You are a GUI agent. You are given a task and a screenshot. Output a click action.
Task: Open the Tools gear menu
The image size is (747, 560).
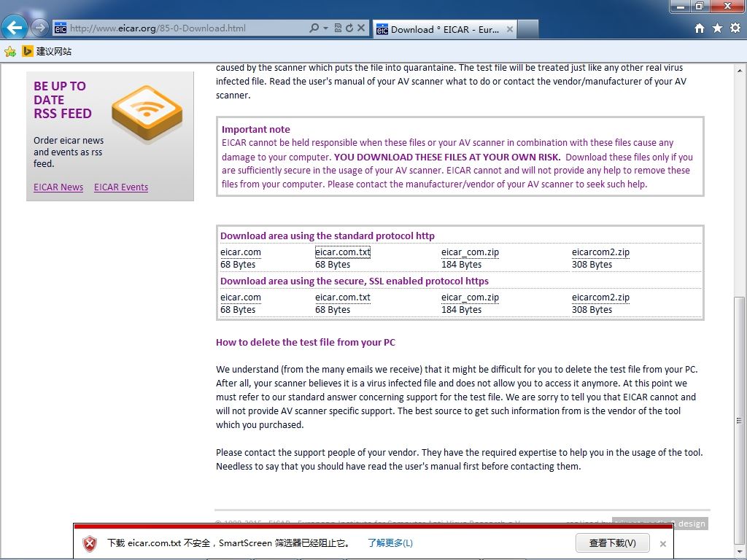735,28
